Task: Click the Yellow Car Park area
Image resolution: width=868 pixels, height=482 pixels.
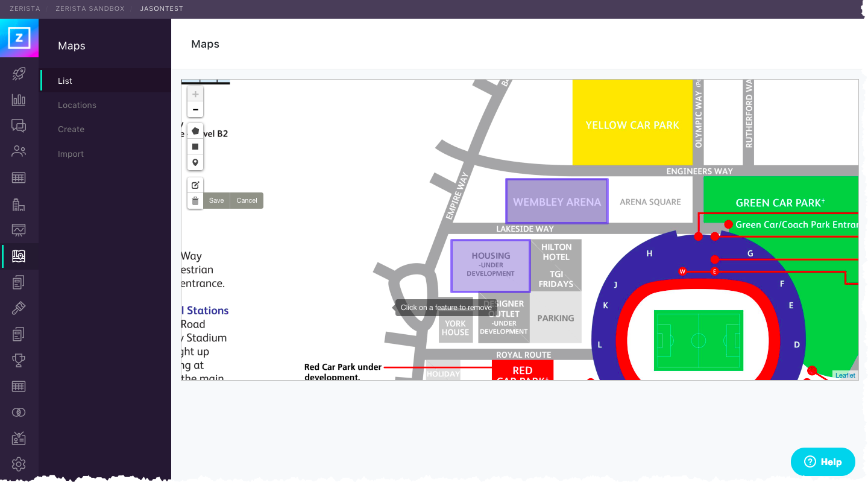Action: click(632, 122)
